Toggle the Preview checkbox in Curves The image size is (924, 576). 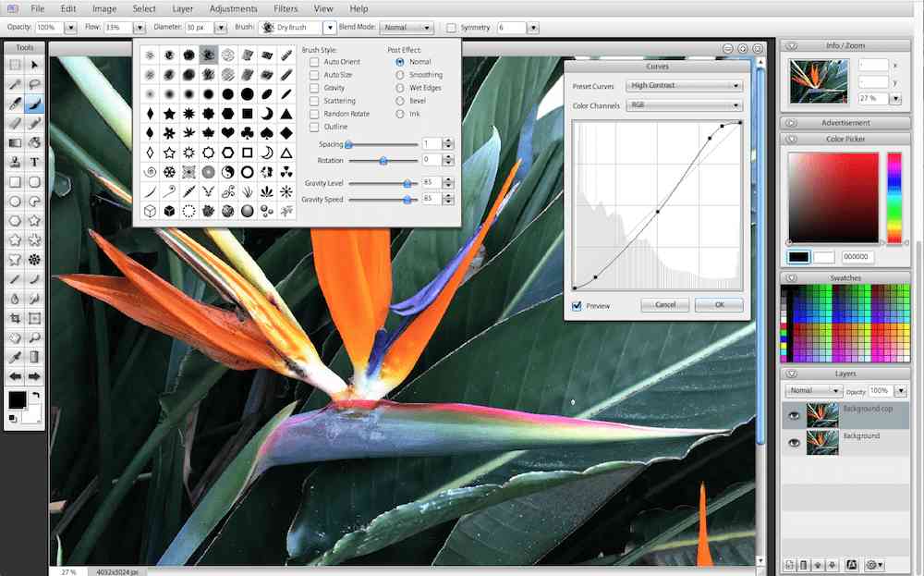click(577, 305)
